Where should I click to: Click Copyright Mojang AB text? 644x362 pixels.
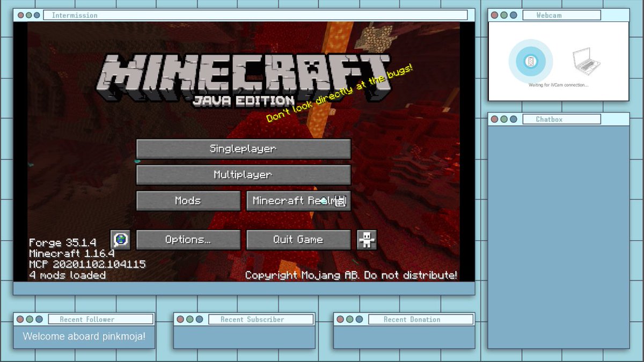[351, 275]
